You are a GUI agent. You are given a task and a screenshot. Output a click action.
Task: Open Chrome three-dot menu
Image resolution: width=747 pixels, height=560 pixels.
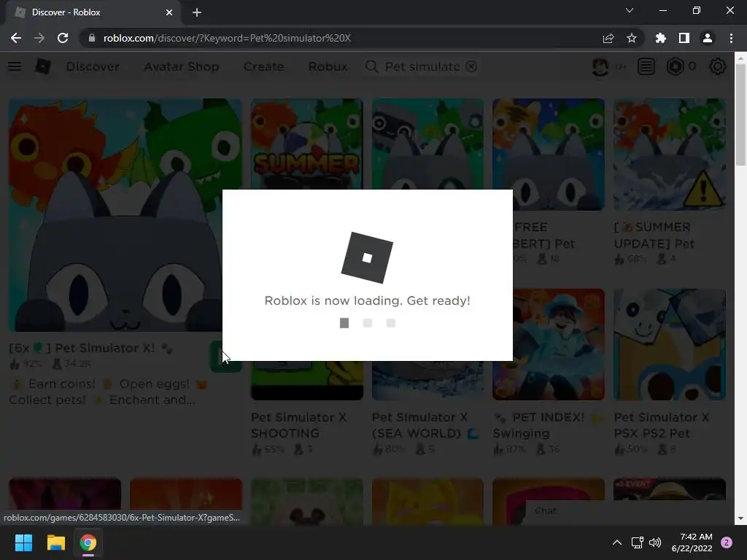(731, 38)
